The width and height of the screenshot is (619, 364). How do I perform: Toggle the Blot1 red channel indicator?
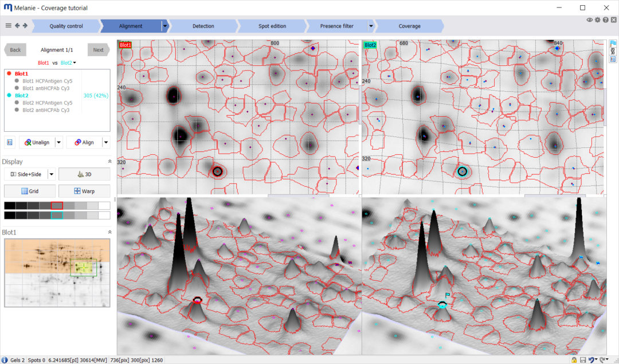click(9, 73)
